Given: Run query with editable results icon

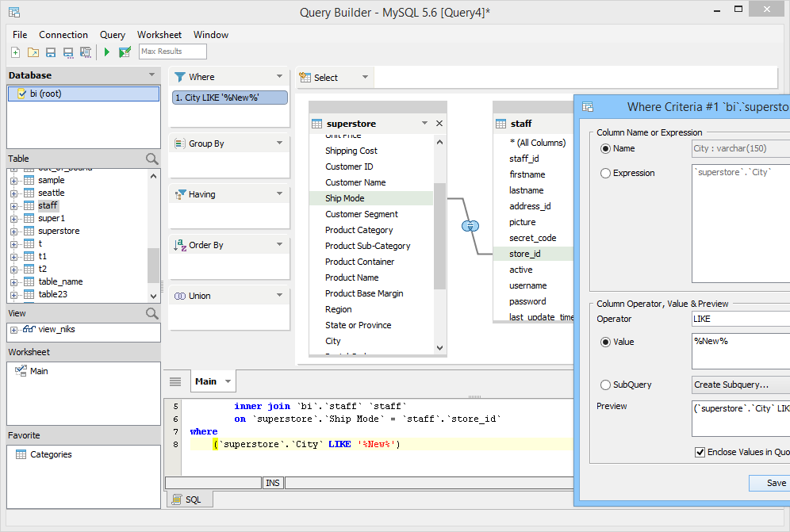Looking at the screenshot, I should click(x=125, y=52).
